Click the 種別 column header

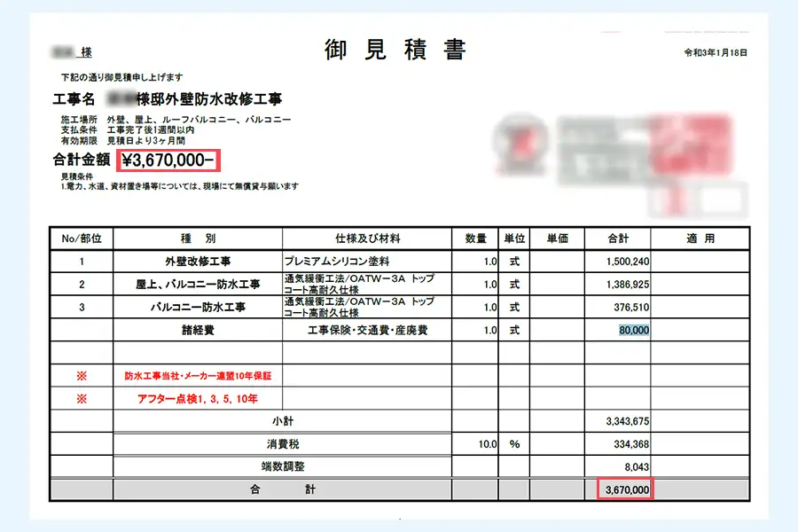coord(198,239)
